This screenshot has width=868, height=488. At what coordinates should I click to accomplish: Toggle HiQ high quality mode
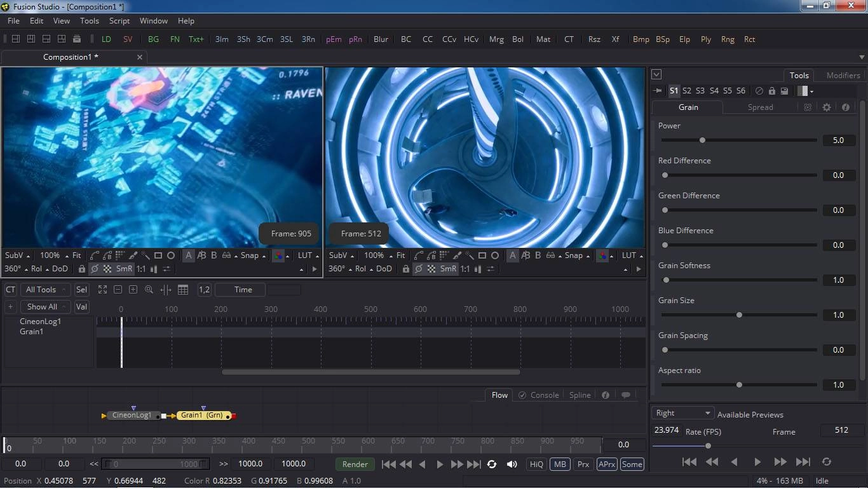[x=537, y=464]
